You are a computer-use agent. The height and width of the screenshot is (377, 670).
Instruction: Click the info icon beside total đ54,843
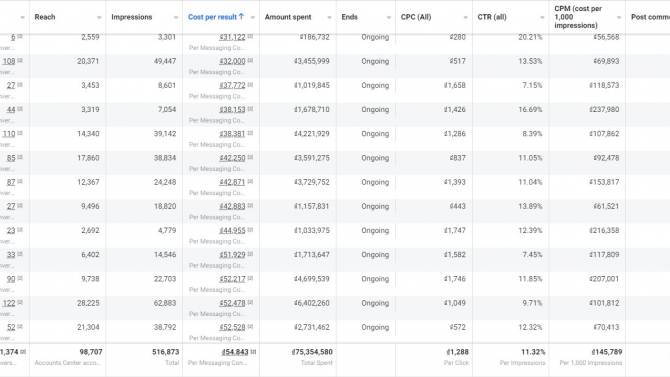pos(253,352)
